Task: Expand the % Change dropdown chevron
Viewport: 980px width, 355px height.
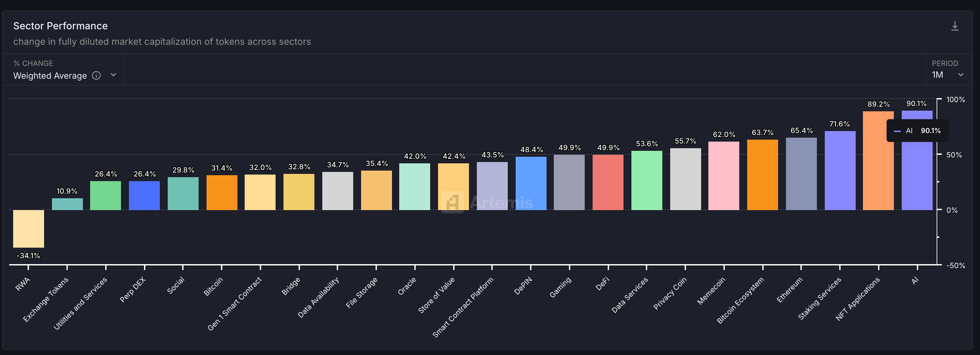Action: 113,75
